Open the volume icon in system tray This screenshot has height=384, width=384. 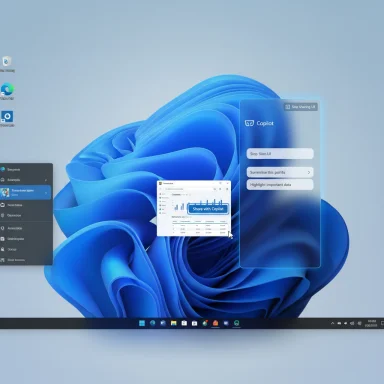pos(352,323)
